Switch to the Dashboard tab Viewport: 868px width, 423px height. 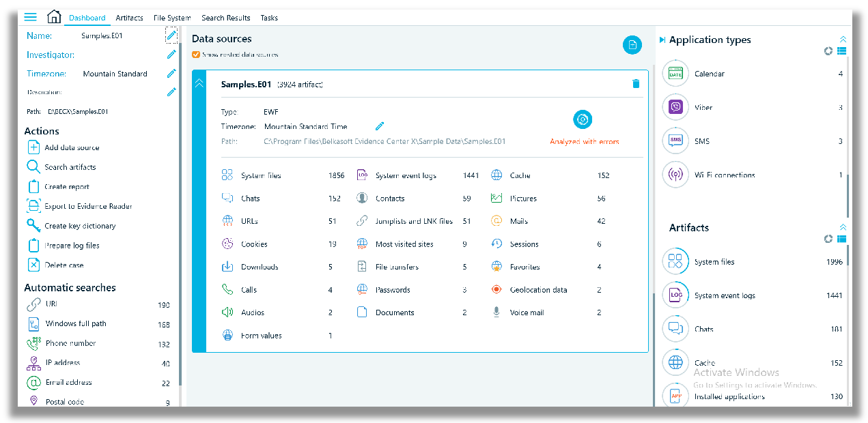point(87,18)
